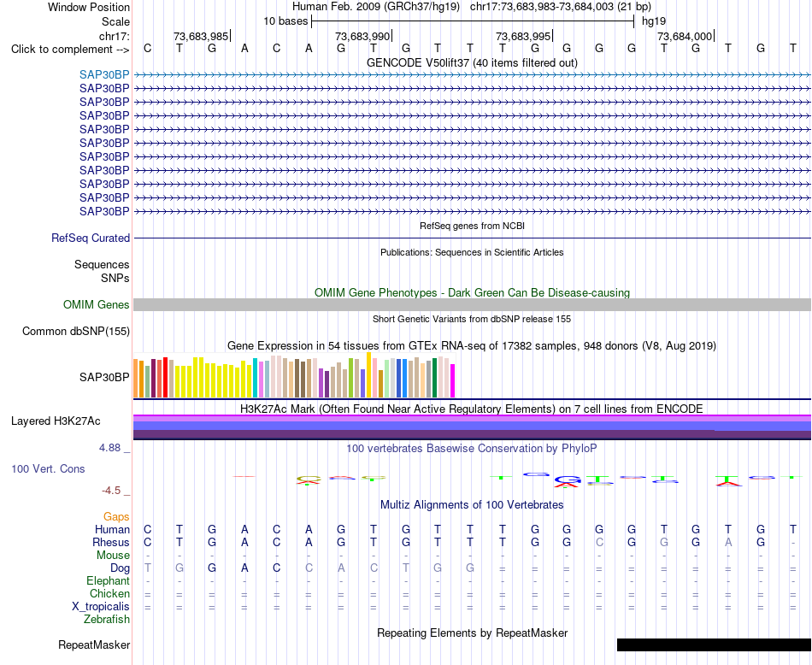The height and width of the screenshot is (665, 812).
Task: Open the OMIM Genes track label
Action: click(x=97, y=304)
